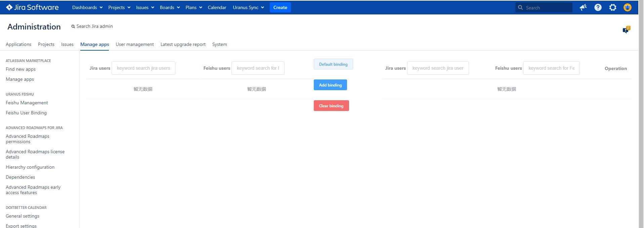Focus left Jira users keyword search field
Screen dimensions: 644x228
click(x=143, y=68)
